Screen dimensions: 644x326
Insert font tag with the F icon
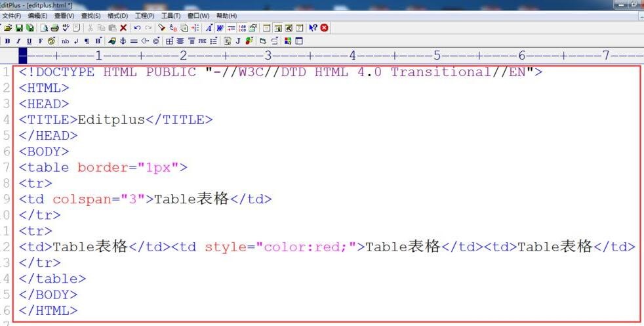40,41
